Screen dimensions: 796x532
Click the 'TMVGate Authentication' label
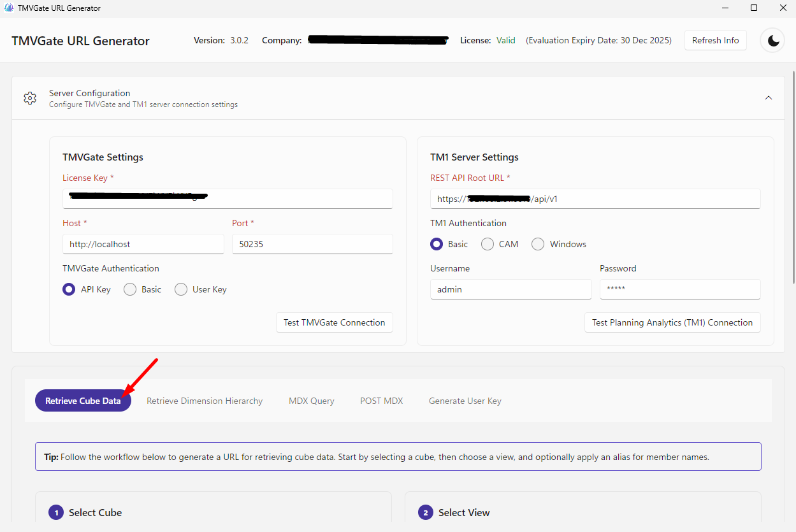pyautogui.click(x=111, y=268)
